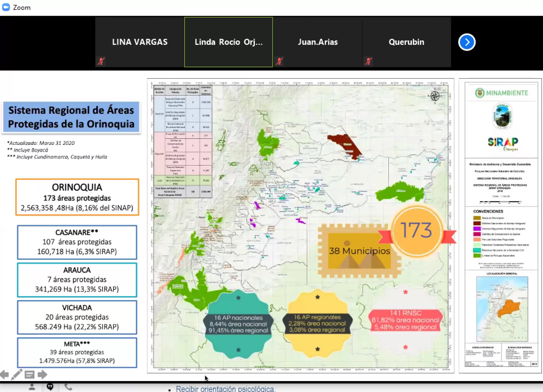This screenshot has width=543, height=392.
Task: Click '*Actualizado: Marzo 31 2020' note
Action: (x=41, y=143)
